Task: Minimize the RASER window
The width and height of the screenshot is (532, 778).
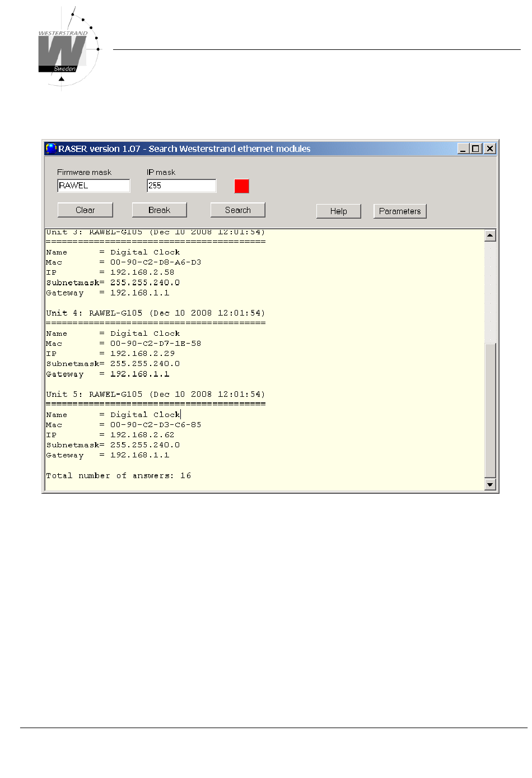Action: click(463, 149)
